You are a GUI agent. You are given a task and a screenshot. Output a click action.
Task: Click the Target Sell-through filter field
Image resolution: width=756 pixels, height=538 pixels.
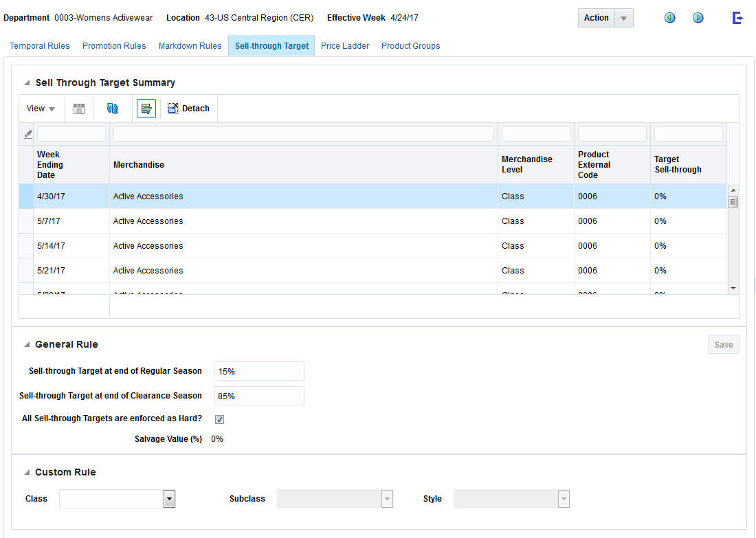click(x=689, y=134)
